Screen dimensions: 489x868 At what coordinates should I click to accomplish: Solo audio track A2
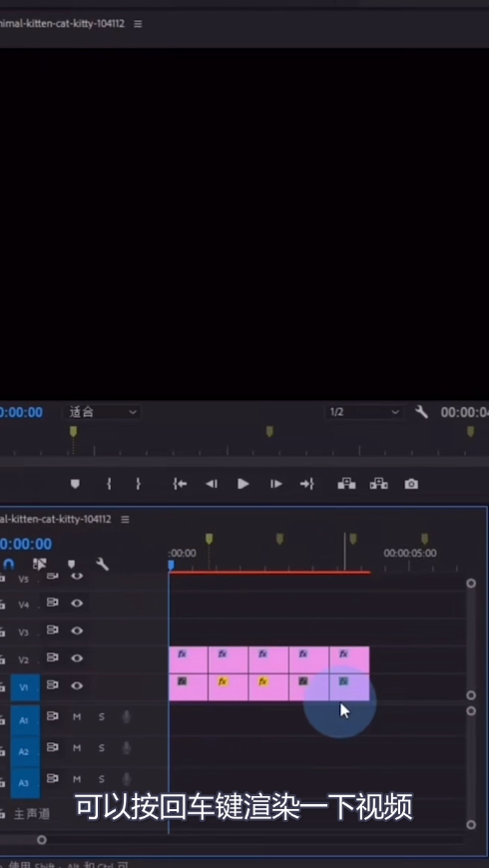tap(102, 748)
